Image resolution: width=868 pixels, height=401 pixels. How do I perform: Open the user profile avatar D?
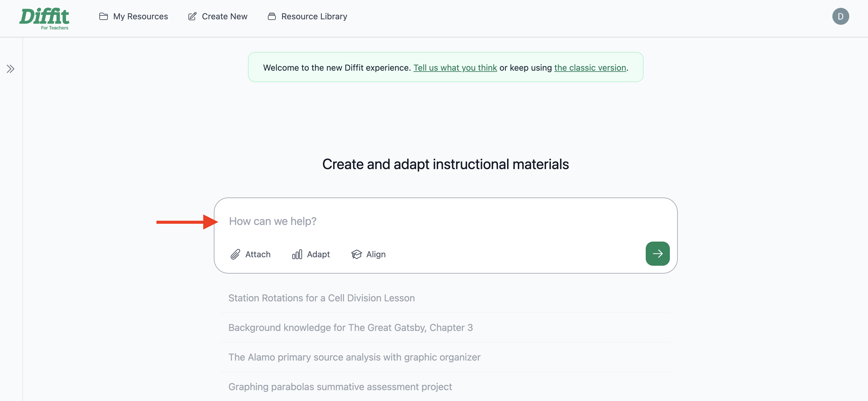coord(841,17)
